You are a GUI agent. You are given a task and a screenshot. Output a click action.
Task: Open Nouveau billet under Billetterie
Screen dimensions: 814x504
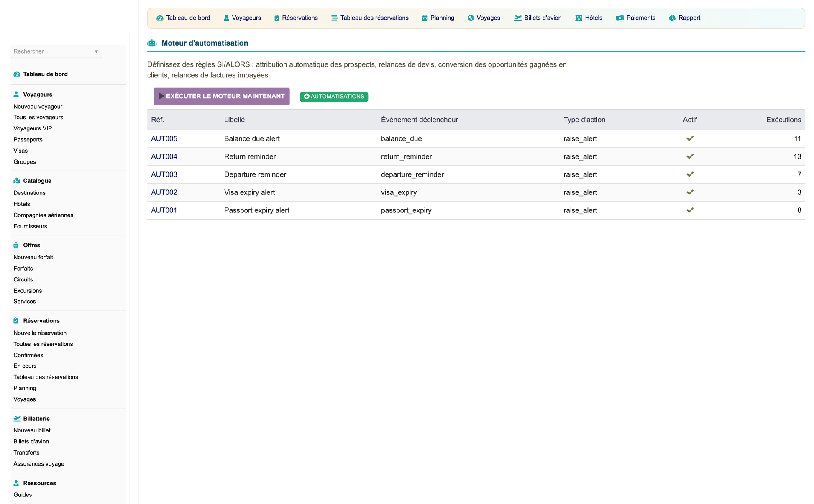click(32, 430)
